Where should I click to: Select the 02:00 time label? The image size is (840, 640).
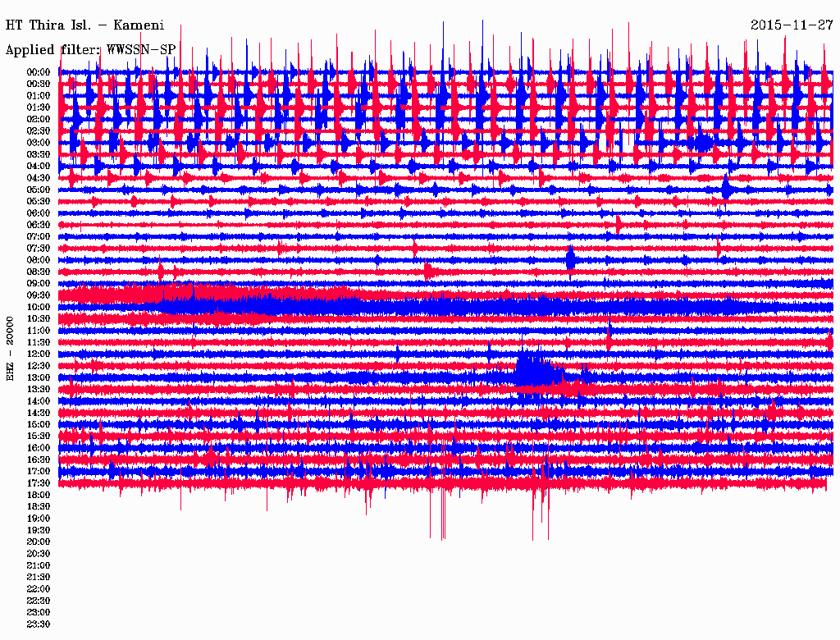tap(39, 119)
